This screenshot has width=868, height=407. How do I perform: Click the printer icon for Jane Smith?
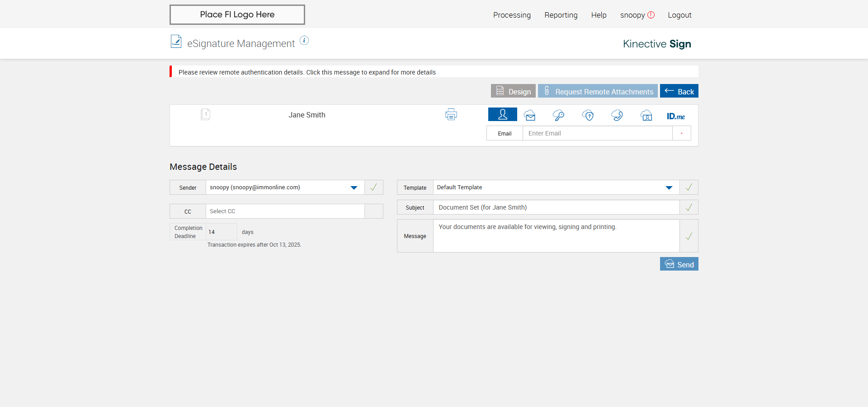451,115
